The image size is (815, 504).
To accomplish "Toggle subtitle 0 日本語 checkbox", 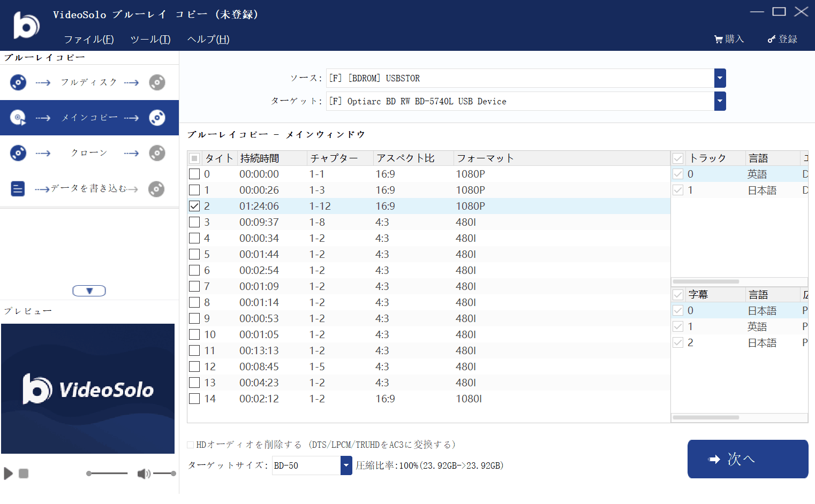I will [x=678, y=310].
